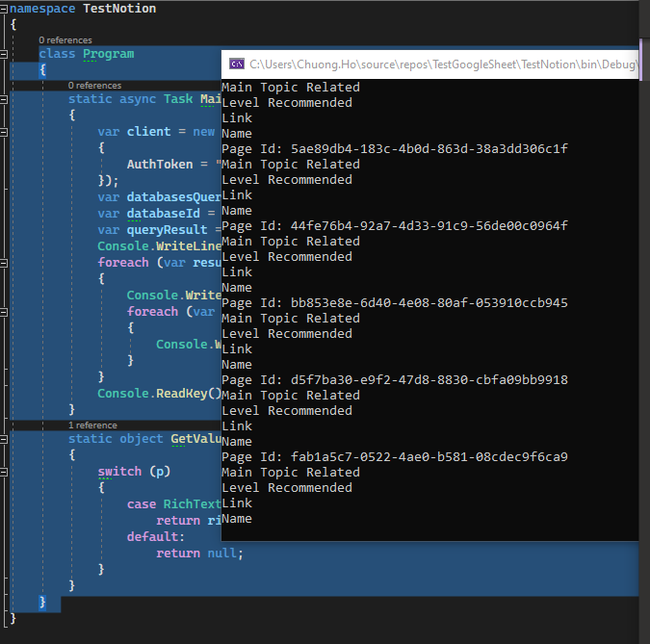Click the databaseId variable name
This screenshot has width=650, height=644.
point(164,214)
